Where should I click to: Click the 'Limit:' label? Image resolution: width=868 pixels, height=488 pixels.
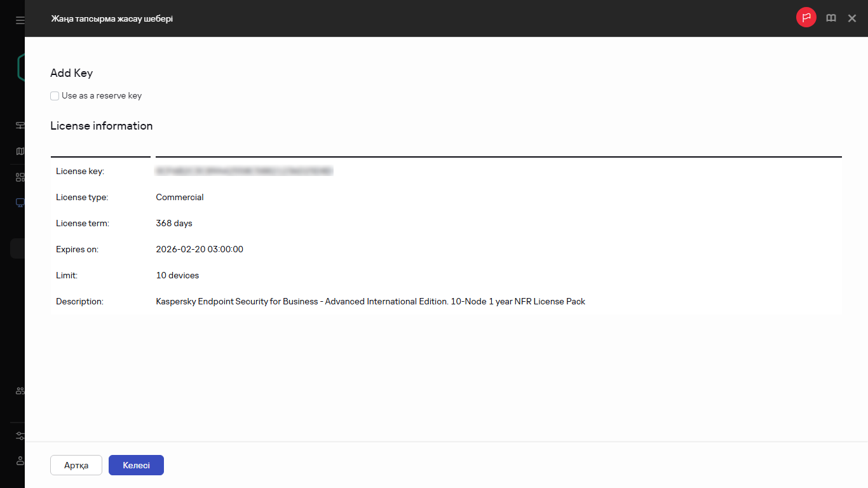click(x=67, y=275)
